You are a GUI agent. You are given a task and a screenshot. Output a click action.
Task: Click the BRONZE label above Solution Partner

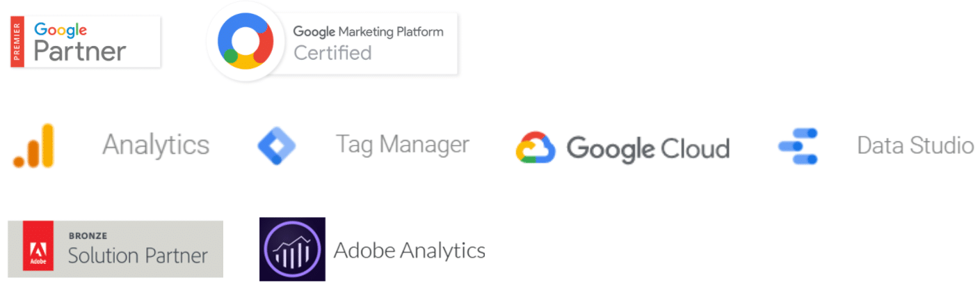point(88,235)
